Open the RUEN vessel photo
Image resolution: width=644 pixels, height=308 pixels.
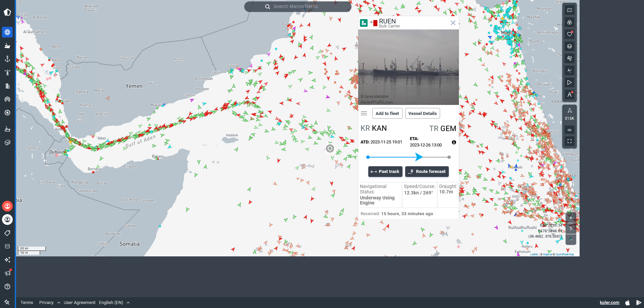[x=409, y=67]
